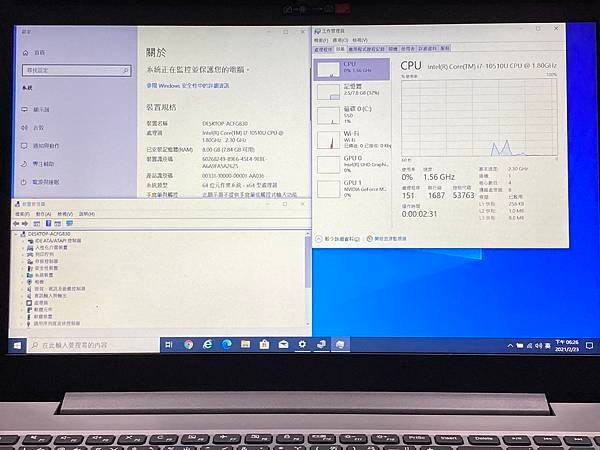Open Home in the Settings sidebar

pos(34,52)
